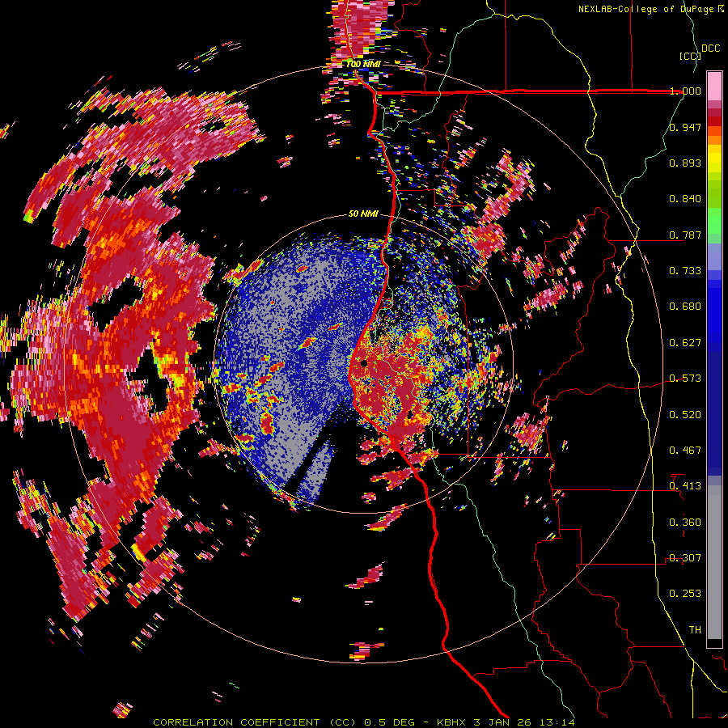The image size is (728, 728).
Task: Select the 0.520 scale value
Action: [685, 414]
